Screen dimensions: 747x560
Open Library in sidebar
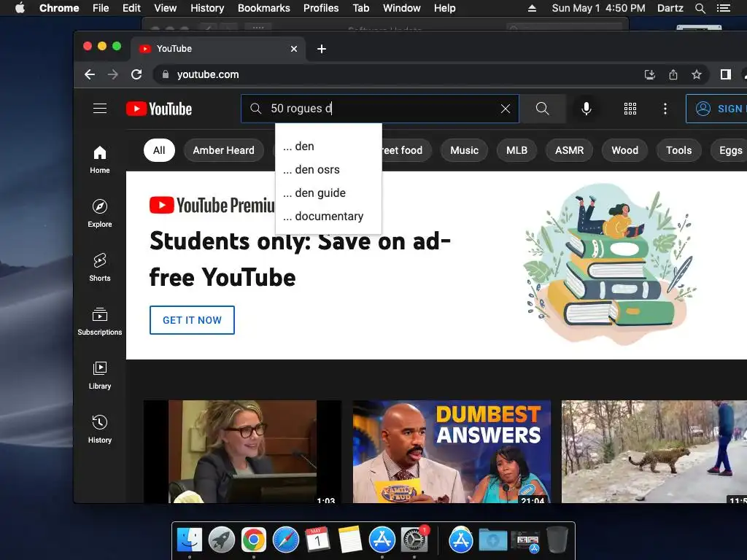pyautogui.click(x=99, y=376)
